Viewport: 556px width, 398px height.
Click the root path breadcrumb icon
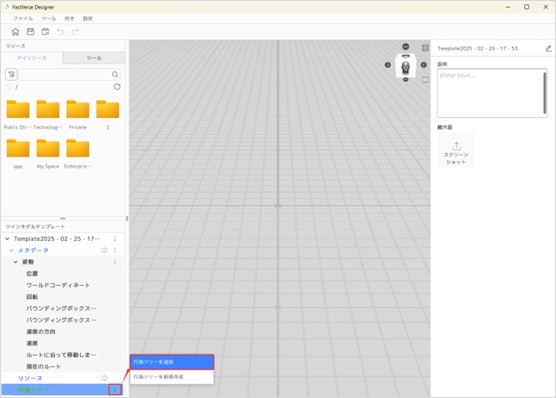coord(9,87)
